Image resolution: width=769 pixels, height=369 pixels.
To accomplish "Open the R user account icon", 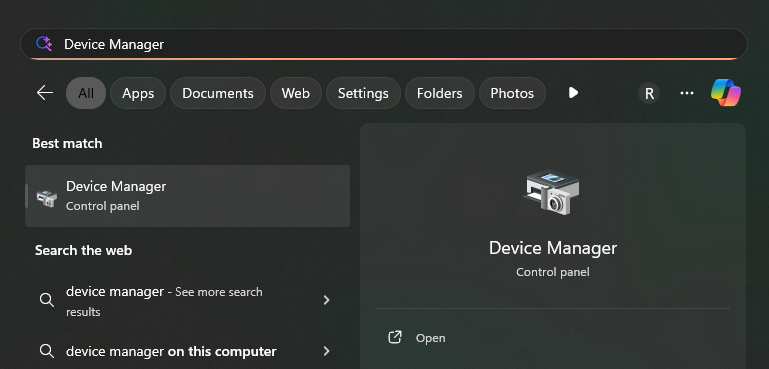I will tap(649, 93).
